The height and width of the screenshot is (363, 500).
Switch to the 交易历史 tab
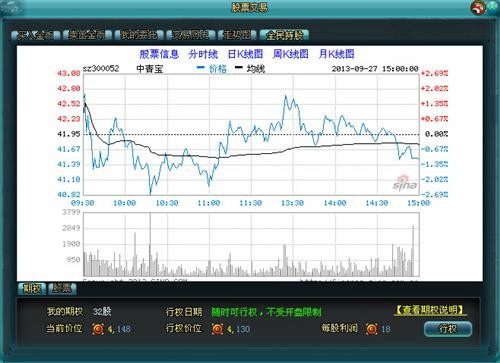tap(190, 35)
